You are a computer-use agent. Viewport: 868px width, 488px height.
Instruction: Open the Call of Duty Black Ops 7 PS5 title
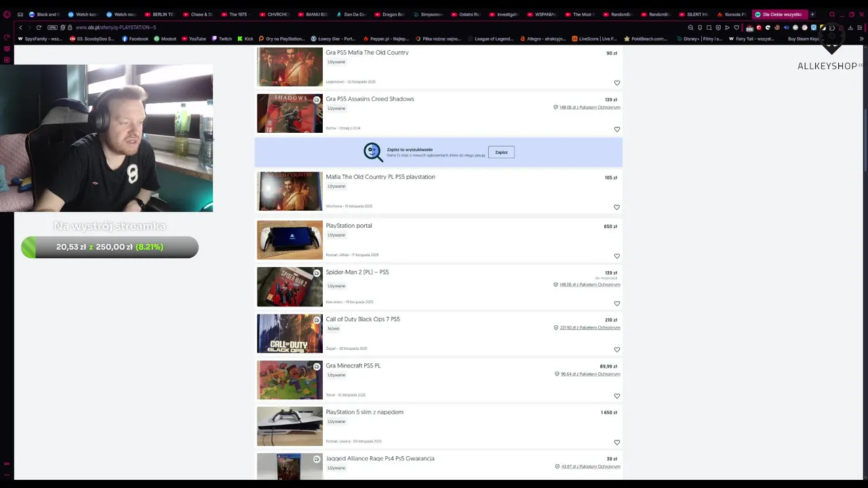coord(363,319)
